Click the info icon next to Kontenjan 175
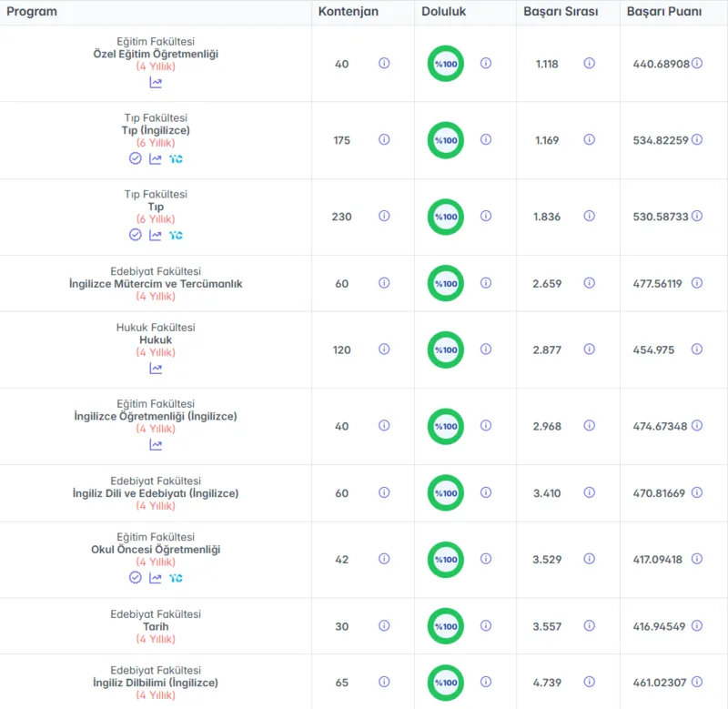This screenshot has height=709, width=728. pos(384,139)
